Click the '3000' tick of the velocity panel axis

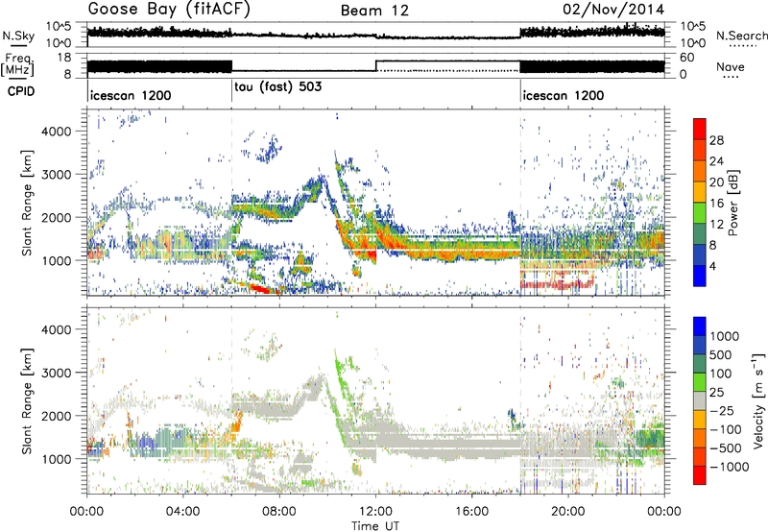[x=57, y=373]
